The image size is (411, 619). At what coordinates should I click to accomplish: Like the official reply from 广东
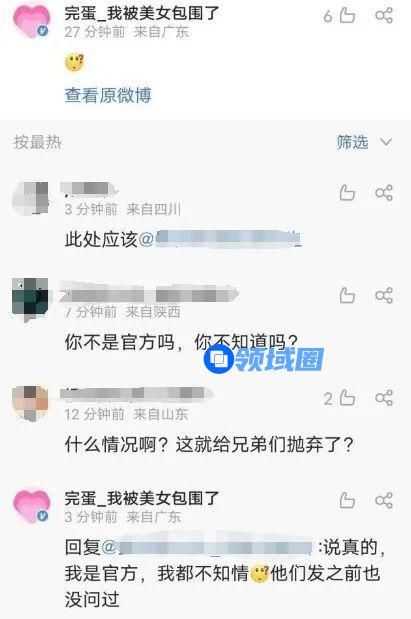click(x=347, y=500)
